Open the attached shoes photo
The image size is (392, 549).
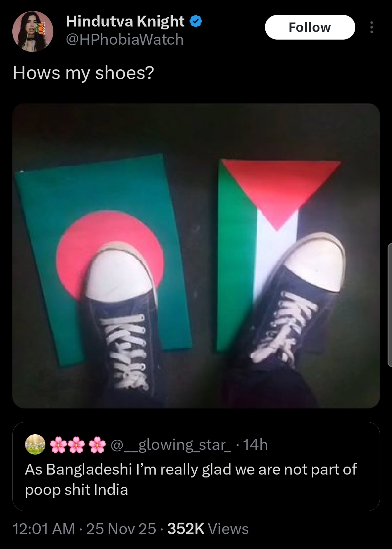[x=196, y=256]
